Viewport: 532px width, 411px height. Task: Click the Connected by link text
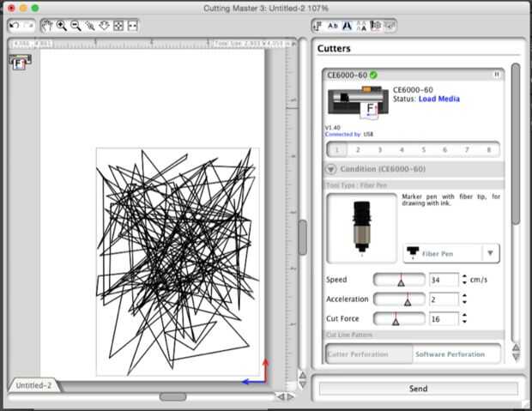[x=342, y=135]
